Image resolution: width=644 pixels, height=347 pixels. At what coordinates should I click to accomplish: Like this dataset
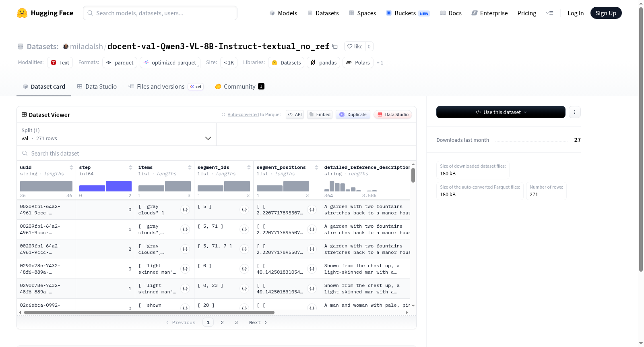click(x=355, y=46)
